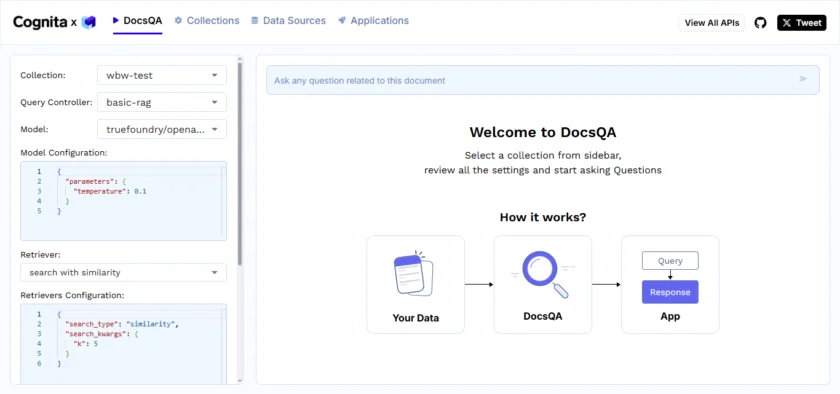This screenshot has height=394, width=840.
Task: Click the Cognita logo text
Action: [x=40, y=22]
